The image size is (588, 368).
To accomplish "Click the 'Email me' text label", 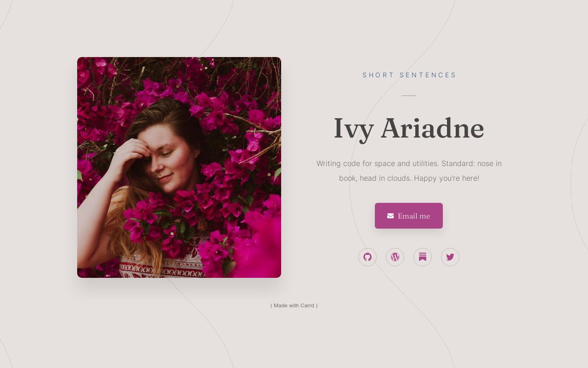I will pos(414,216).
